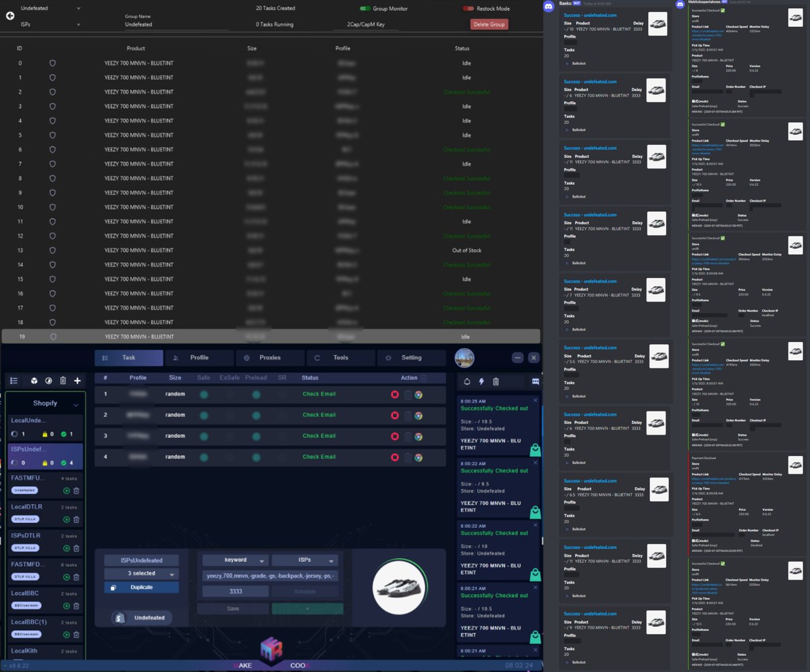Viewport: 810px width, 672px height.
Task: Click 'Out of Stock' status in row 13
Action: (466, 250)
